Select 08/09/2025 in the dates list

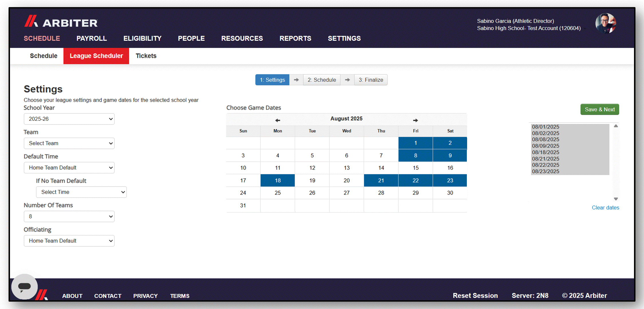[545, 146]
